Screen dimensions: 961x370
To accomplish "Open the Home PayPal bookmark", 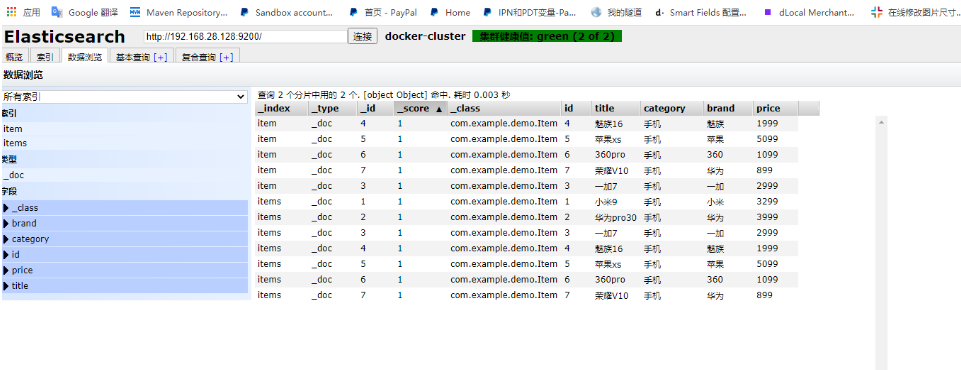I will 450,12.
